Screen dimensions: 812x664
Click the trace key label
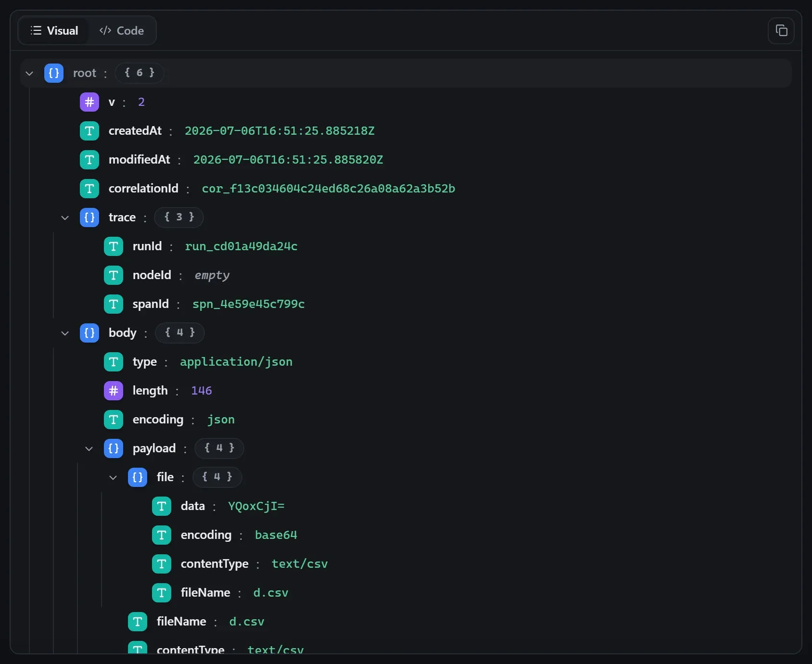pyautogui.click(x=122, y=217)
